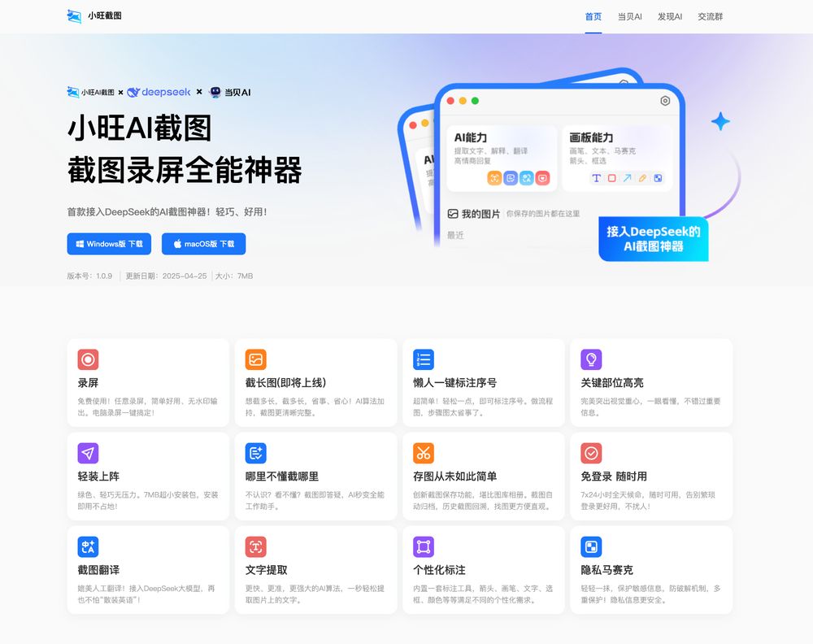Click the numbered list icon for 懒人一键标注序号
The height and width of the screenshot is (644, 813).
point(424,359)
